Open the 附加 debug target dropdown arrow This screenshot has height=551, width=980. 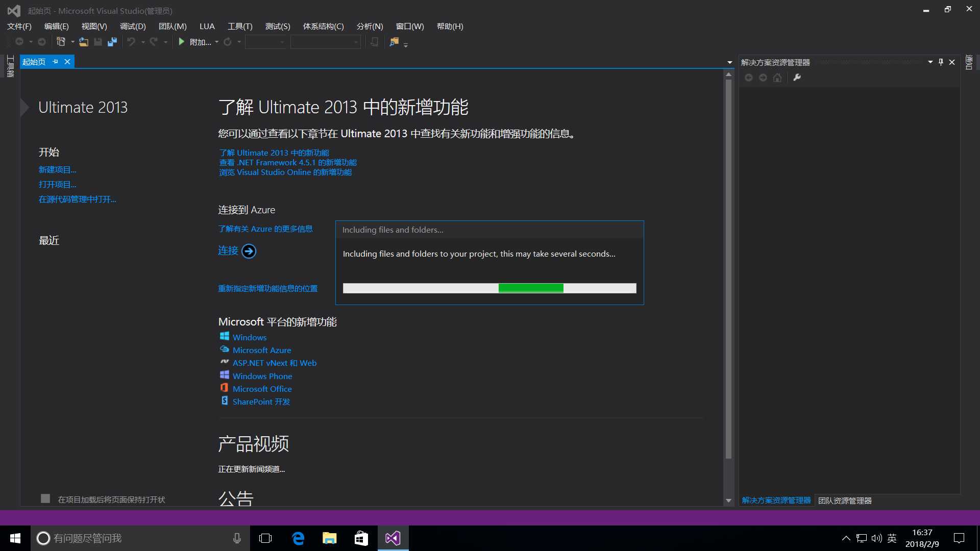[x=217, y=42]
